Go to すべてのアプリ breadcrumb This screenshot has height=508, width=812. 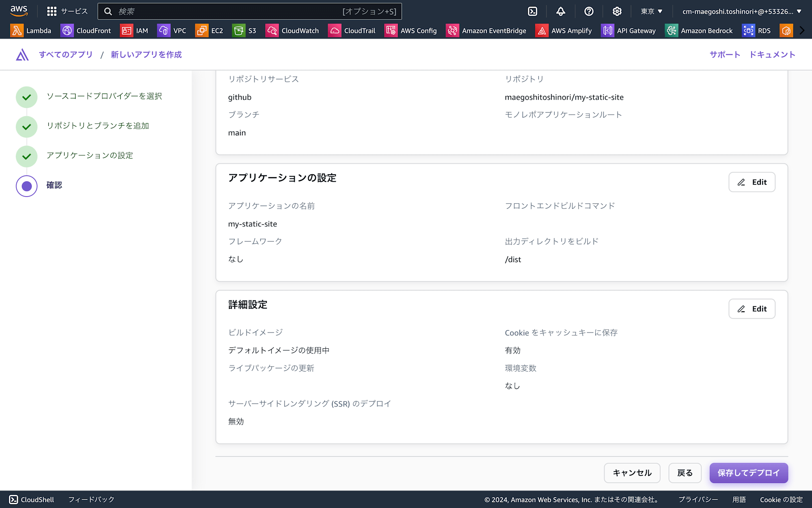click(x=66, y=54)
